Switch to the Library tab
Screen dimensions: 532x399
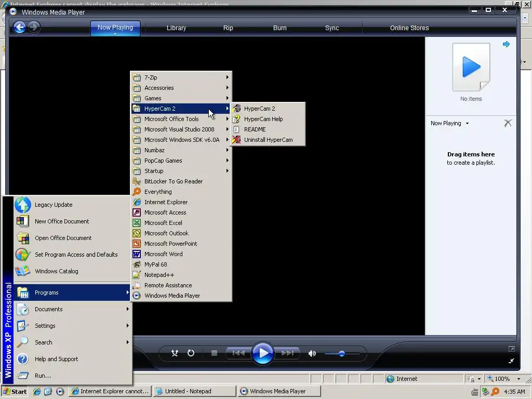[177, 28]
